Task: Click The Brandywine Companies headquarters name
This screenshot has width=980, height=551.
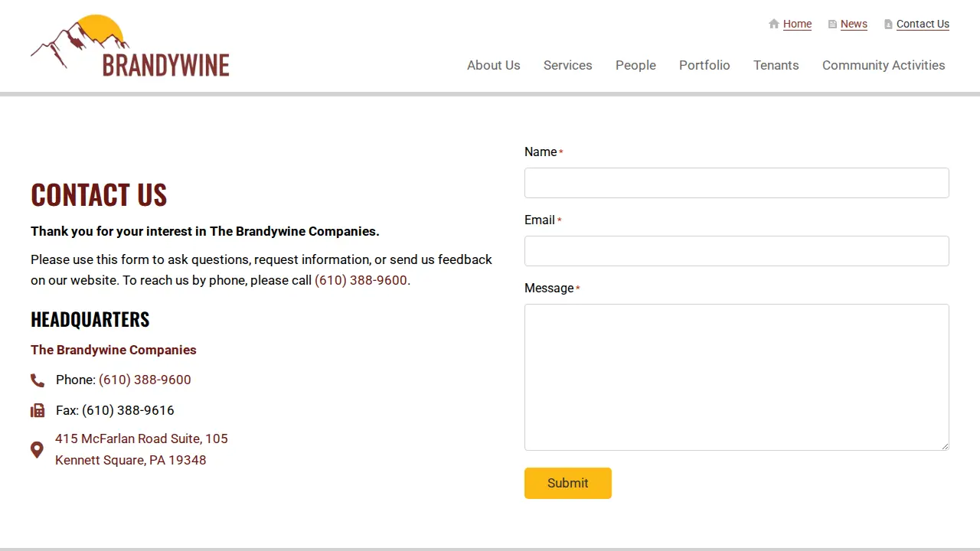Action: (x=113, y=350)
